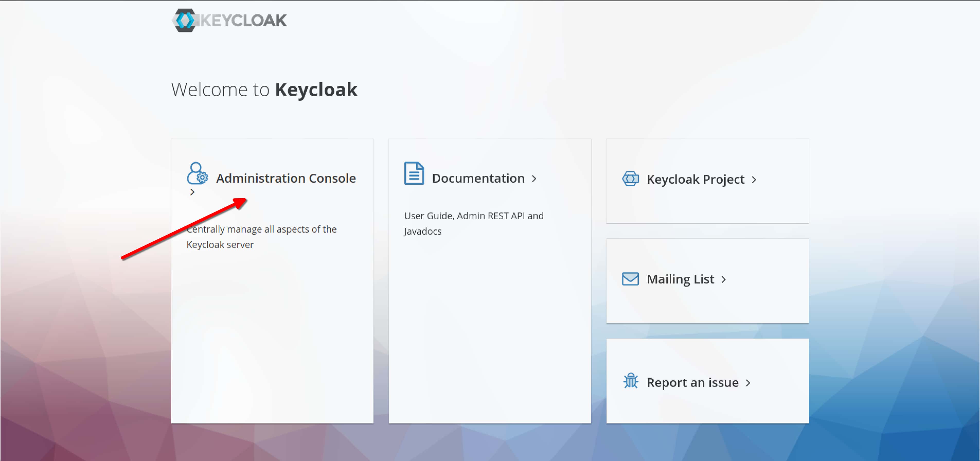Click the chevron below Administration Console label

[192, 192]
